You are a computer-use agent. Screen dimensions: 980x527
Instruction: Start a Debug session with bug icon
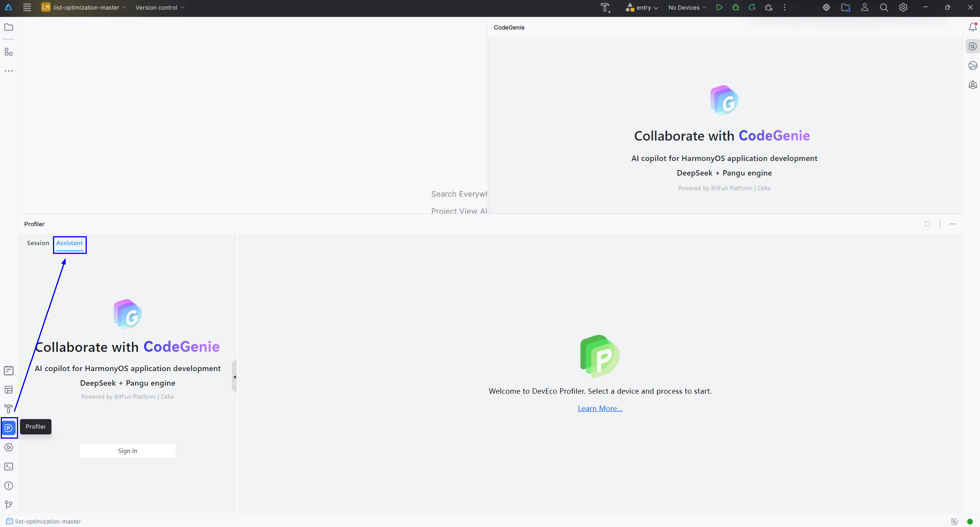[x=735, y=7]
